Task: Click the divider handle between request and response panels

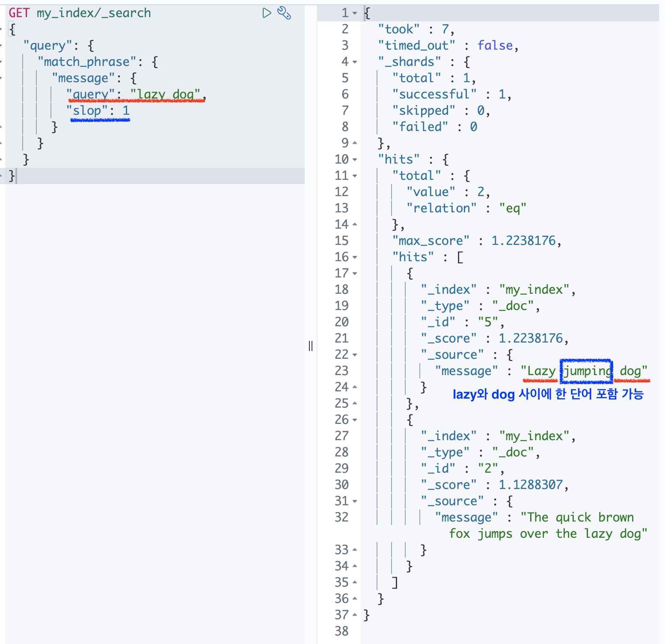Action: tap(311, 346)
